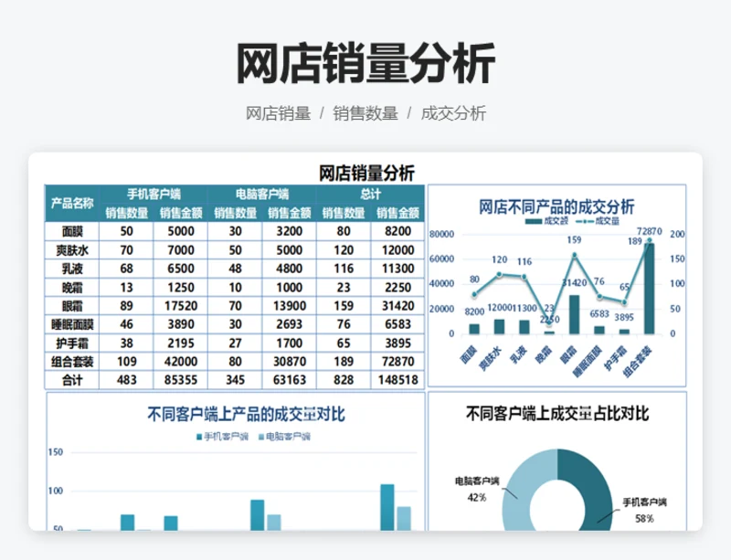Click chart title 网店不同产品的成交分析
731x560 pixels.
(556, 206)
